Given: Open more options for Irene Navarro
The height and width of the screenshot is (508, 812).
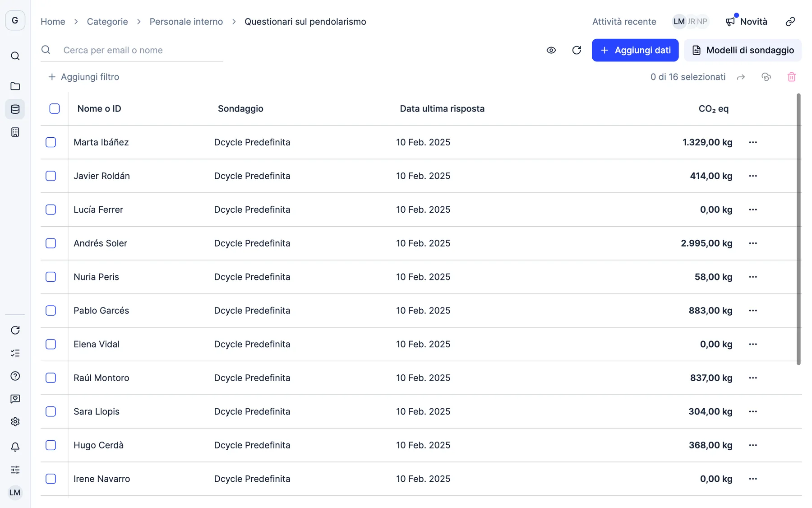Looking at the screenshot, I should [753, 479].
